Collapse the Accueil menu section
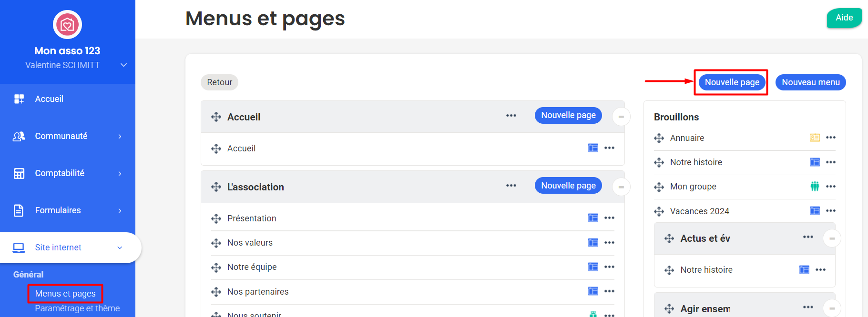This screenshot has height=317, width=868. click(621, 117)
